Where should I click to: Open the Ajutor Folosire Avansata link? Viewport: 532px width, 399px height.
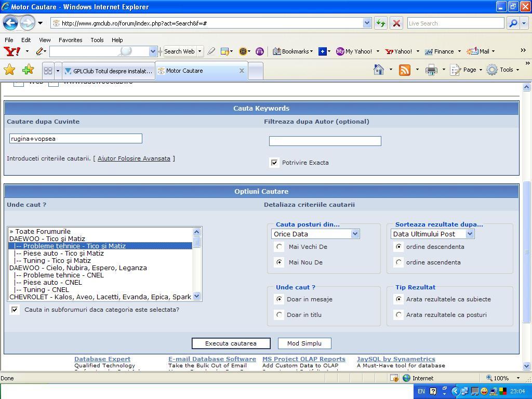click(134, 158)
